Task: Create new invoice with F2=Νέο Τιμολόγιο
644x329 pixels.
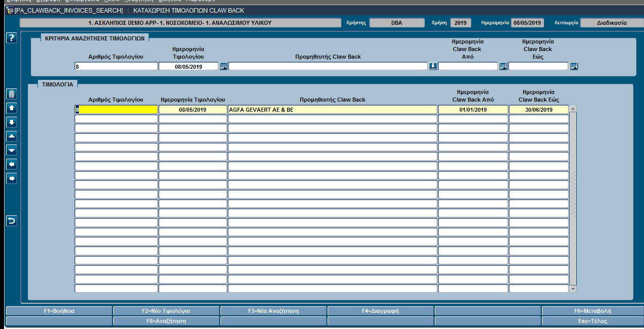Action: pos(166,311)
